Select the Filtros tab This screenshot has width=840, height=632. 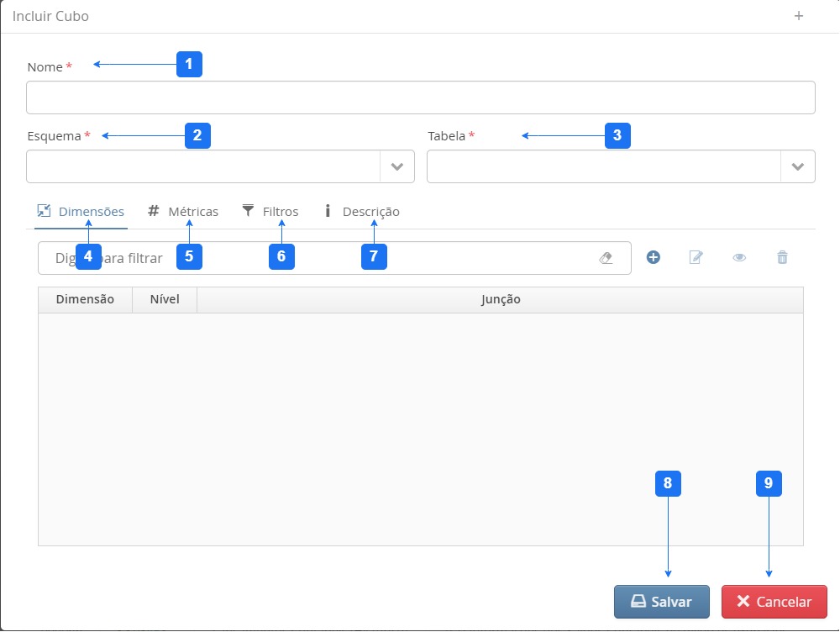pyautogui.click(x=270, y=212)
